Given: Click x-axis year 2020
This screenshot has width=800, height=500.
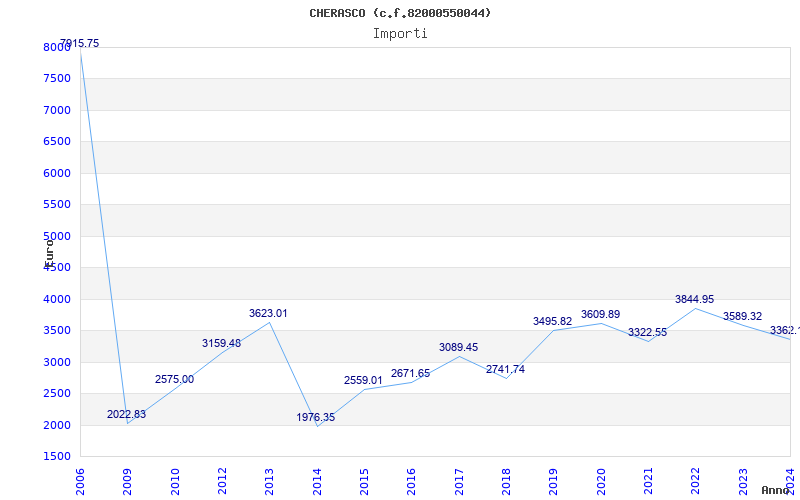Looking at the screenshot, I should tap(601, 482).
